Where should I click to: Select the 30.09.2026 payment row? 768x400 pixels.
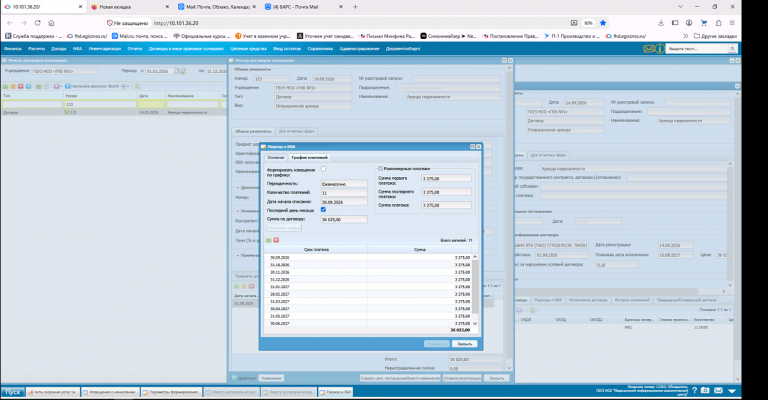tap(368, 257)
